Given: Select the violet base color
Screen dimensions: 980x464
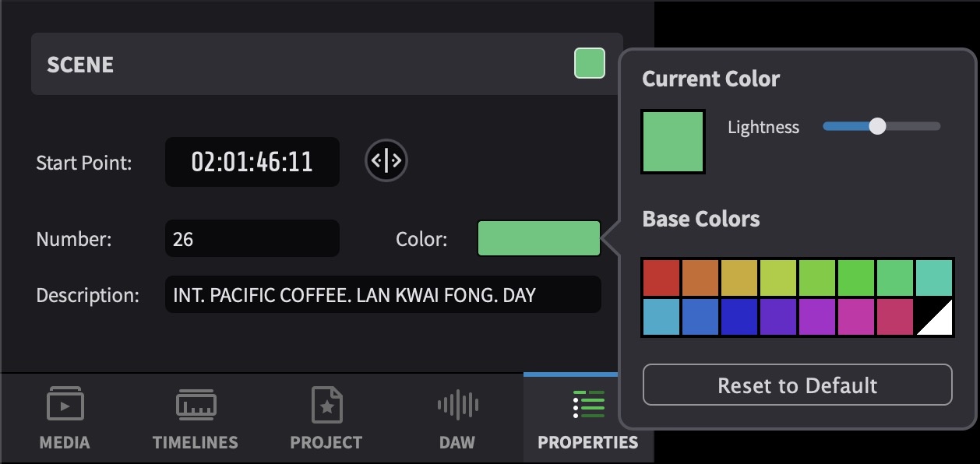Looking at the screenshot, I should [x=778, y=317].
